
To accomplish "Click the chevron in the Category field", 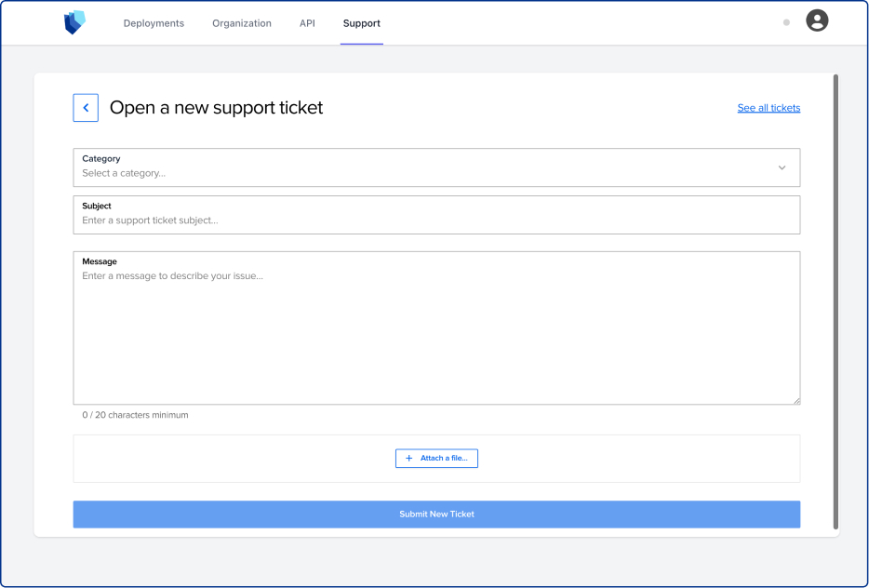I will (x=782, y=167).
